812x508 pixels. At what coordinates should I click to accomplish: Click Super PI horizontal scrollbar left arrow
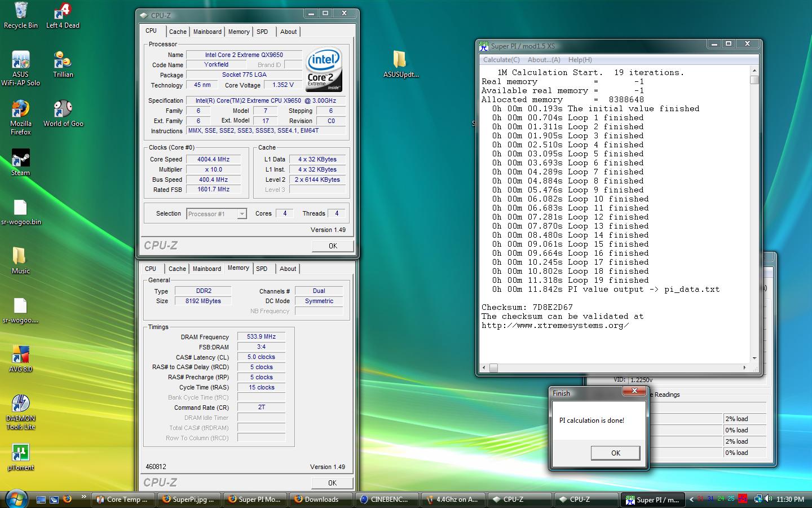coord(483,368)
